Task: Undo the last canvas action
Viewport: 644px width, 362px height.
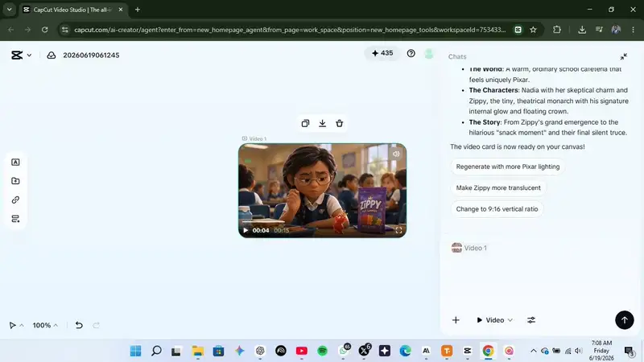Action: pos(79,325)
